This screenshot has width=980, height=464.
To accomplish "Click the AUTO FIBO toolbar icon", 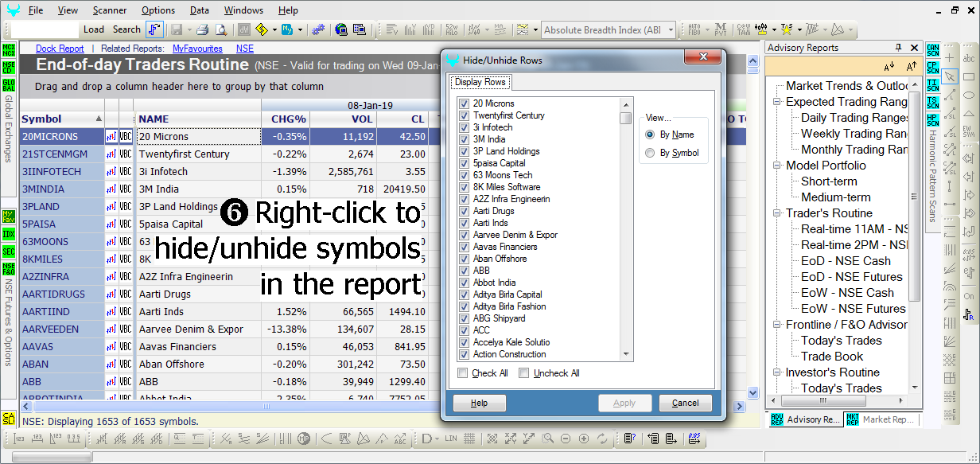I will (694, 29).
